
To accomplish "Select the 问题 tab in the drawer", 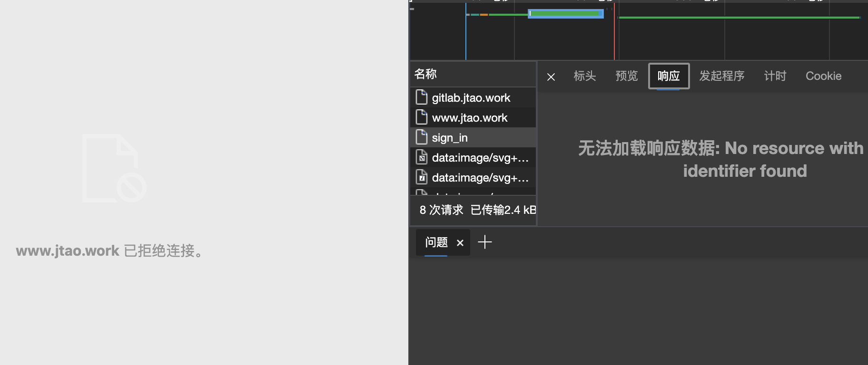I will (x=436, y=242).
